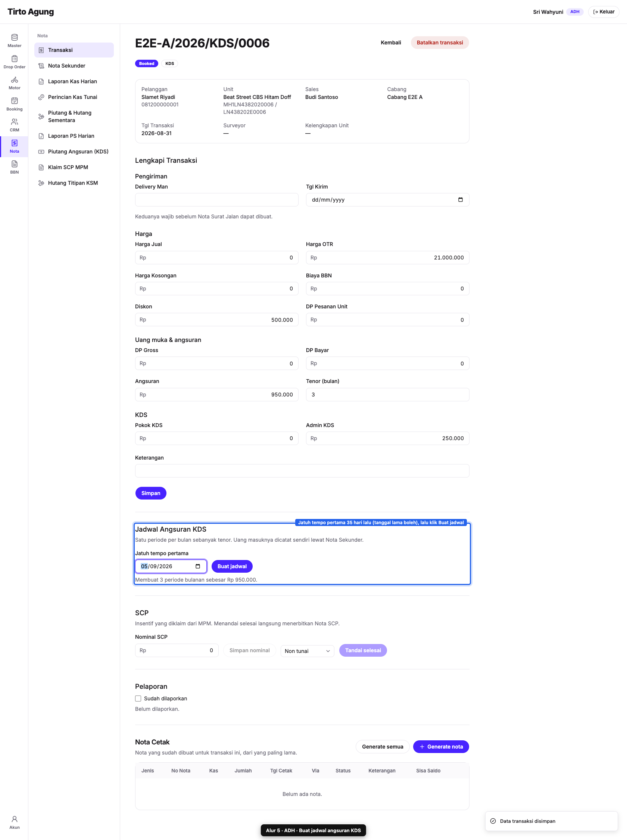Open Laporan Kas Harian
The image size is (627, 840).
point(74,81)
